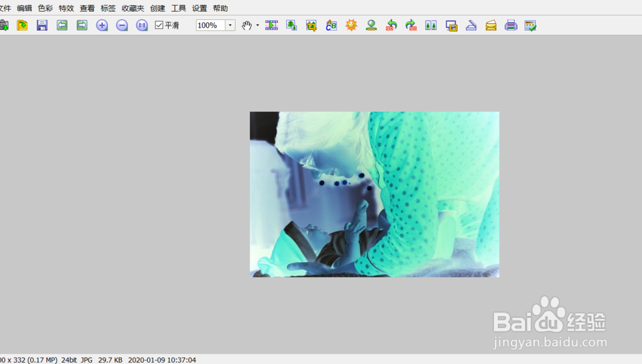Click the 24bit color depth status
Viewport: 642px width, 364px height.
69,360
